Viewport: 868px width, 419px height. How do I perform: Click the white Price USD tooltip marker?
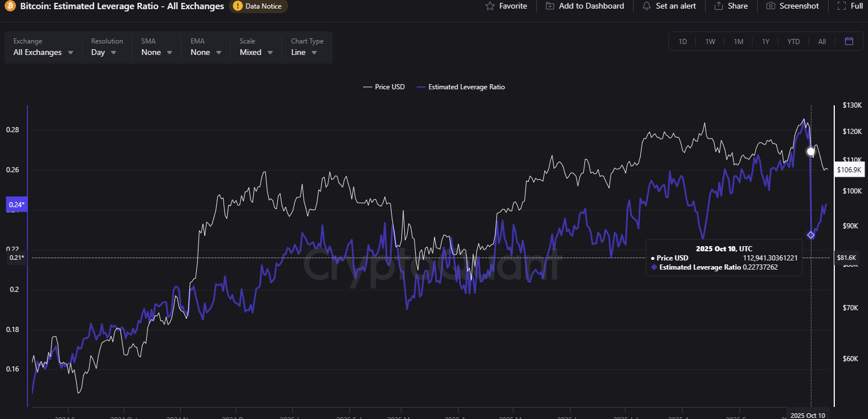tap(810, 152)
